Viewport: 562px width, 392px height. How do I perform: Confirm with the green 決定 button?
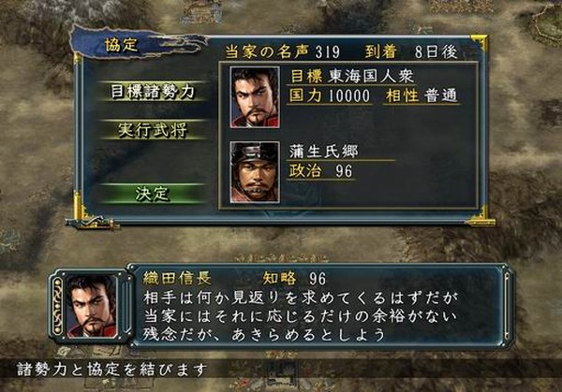[152, 194]
